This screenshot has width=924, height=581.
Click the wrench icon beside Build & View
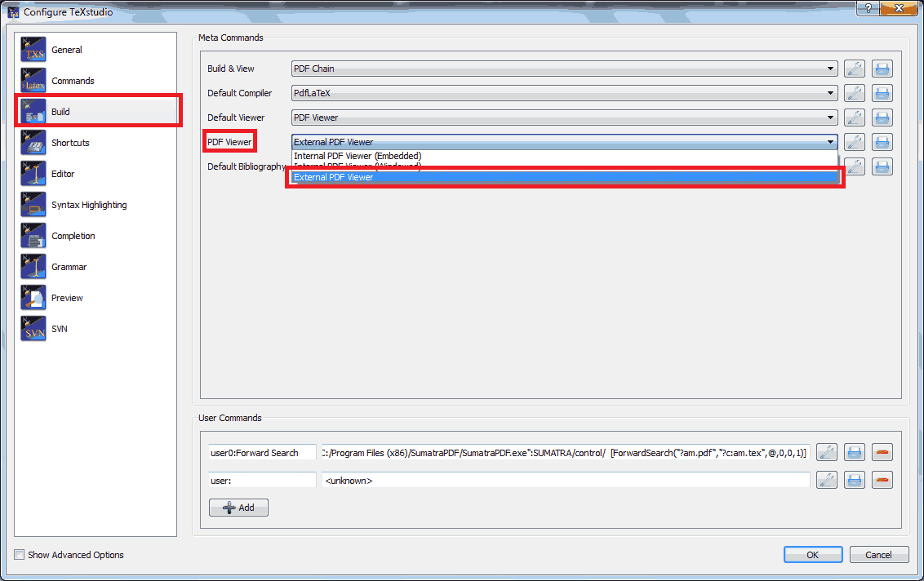coord(854,68)
